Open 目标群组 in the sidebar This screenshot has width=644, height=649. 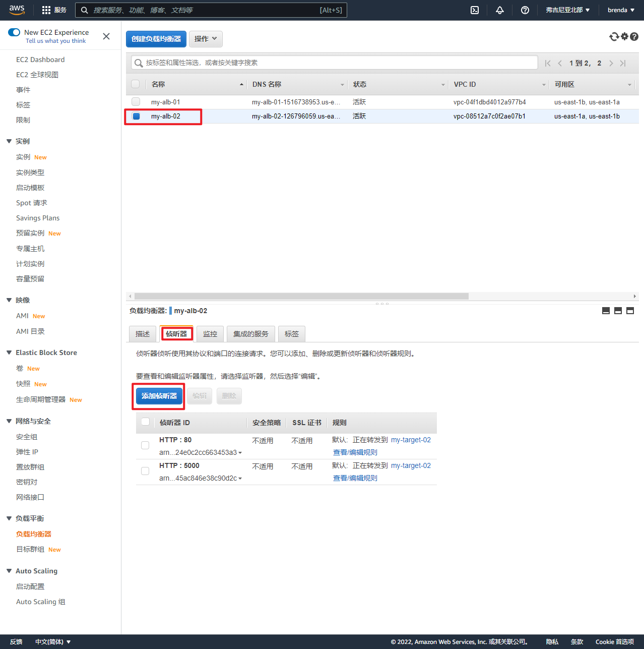tap(30, 549)
